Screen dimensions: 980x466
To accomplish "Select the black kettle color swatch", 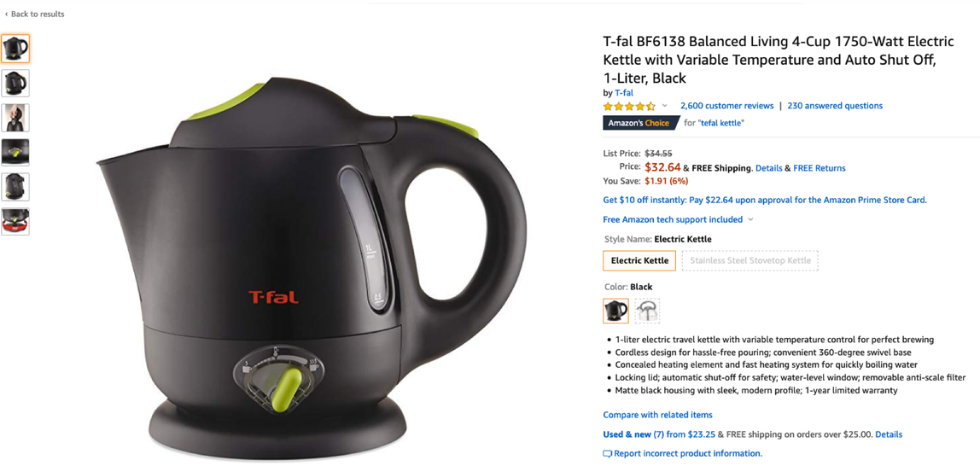I will tap(615, 311).
